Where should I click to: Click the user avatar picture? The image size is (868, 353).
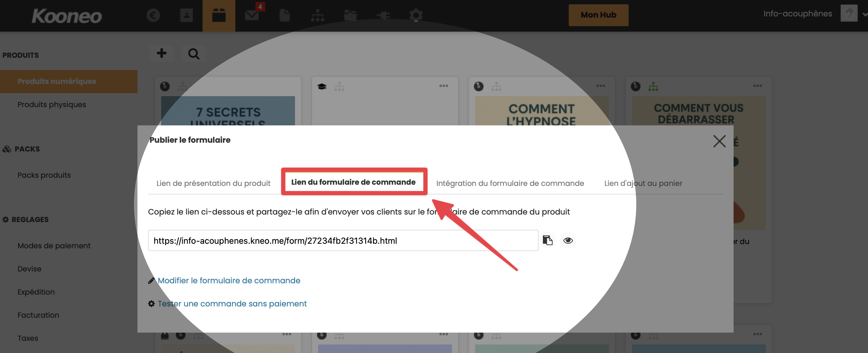[x=849, y=13]
